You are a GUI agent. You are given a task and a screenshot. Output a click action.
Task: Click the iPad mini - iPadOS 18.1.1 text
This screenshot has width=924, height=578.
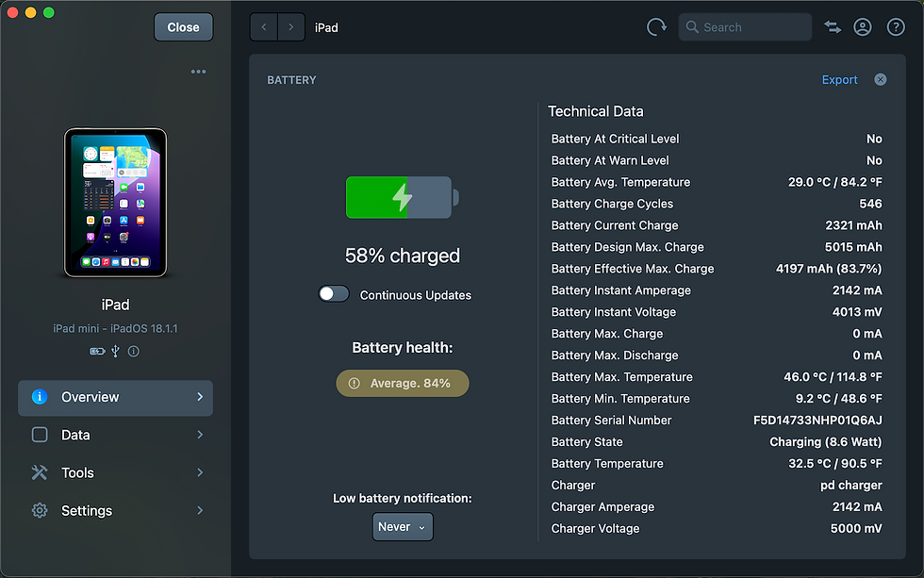115,329
